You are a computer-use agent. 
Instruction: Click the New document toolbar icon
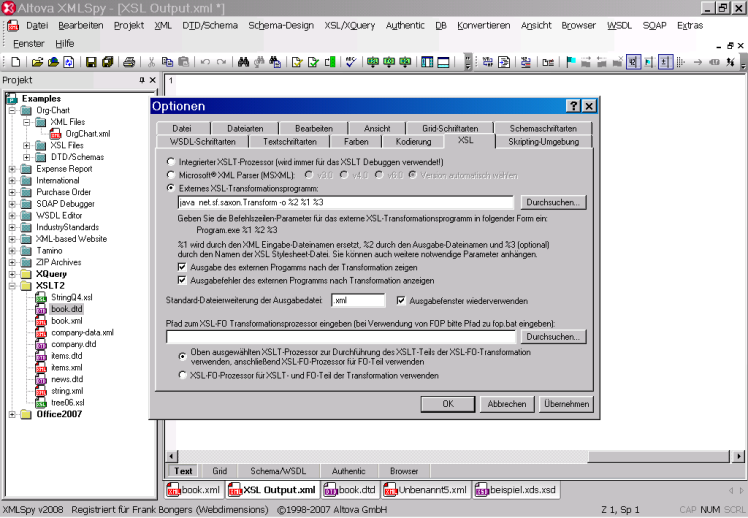tap(16, 62)
